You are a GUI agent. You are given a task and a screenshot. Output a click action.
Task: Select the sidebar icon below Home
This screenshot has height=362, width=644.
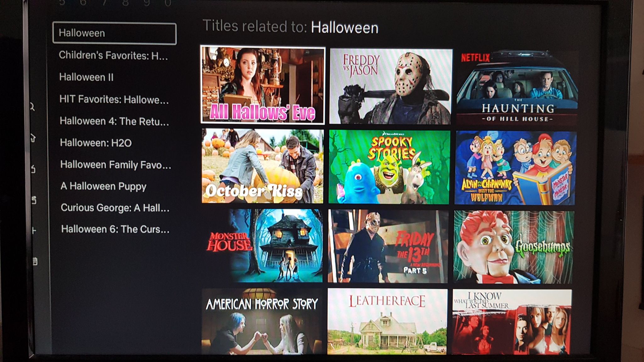click(33, 169)
